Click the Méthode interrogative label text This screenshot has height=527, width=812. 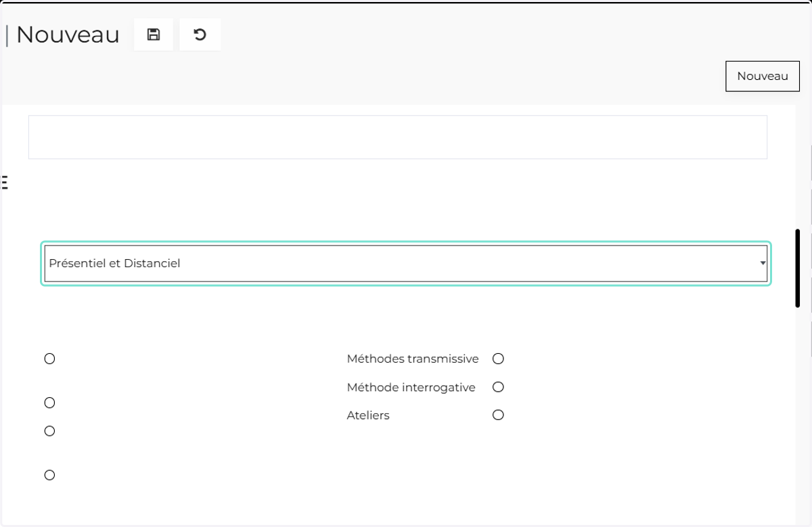(411, 388)
